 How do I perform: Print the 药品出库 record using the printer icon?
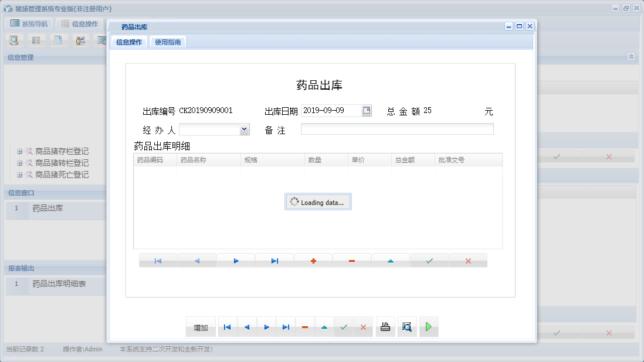[x=385, y=327]
